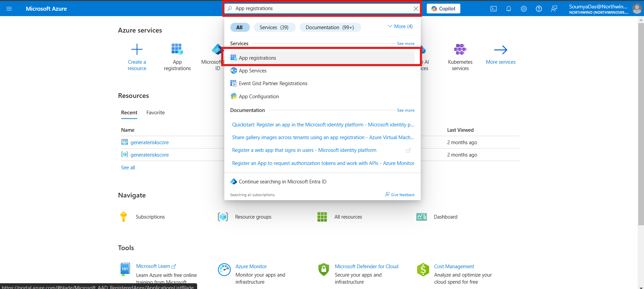Select the All filter pill

239,27
